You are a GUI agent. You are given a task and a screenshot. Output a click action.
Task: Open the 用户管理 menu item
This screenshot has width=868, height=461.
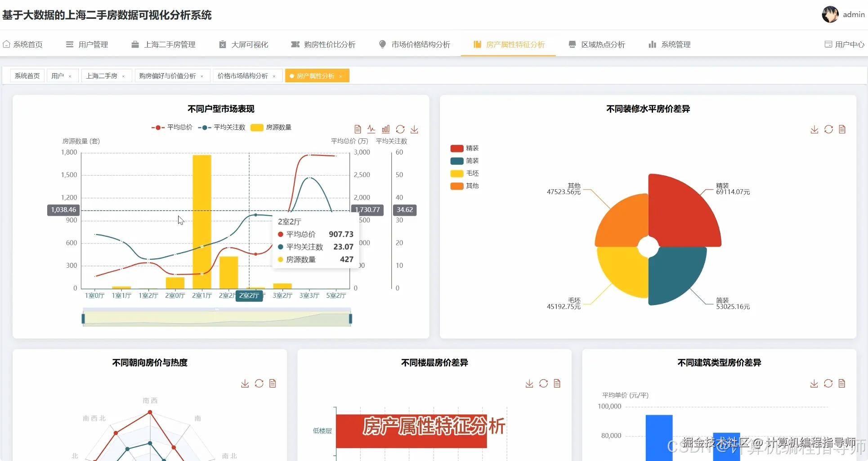click(87, 44)
